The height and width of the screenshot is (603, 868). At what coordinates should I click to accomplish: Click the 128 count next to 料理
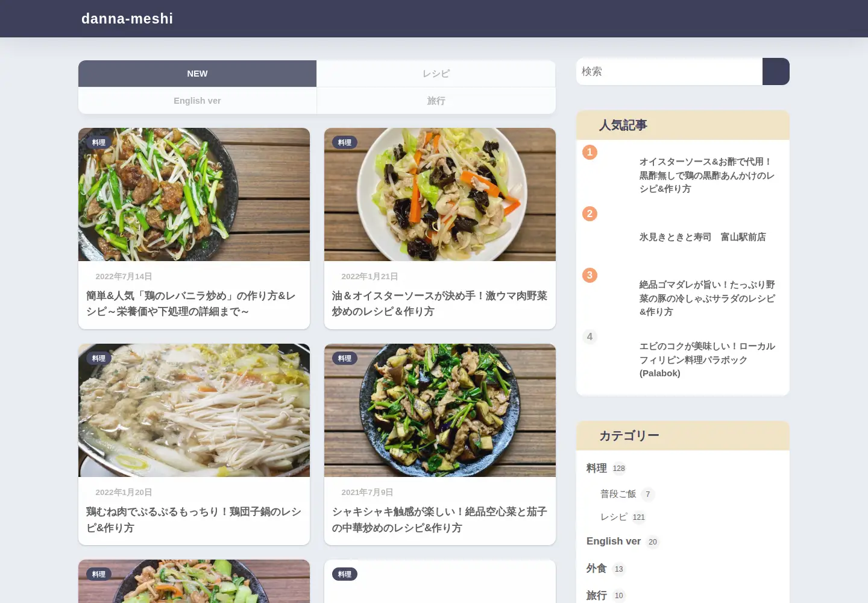[x=619, y=469]
